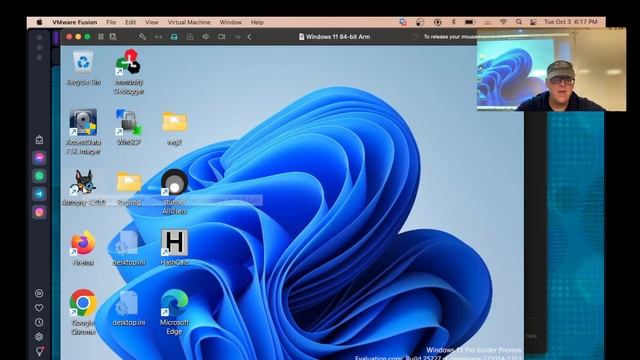Screen dimensions: 640x360
Task: Click the sound device icon in VMware toolbar
Action: click(205, 37)
